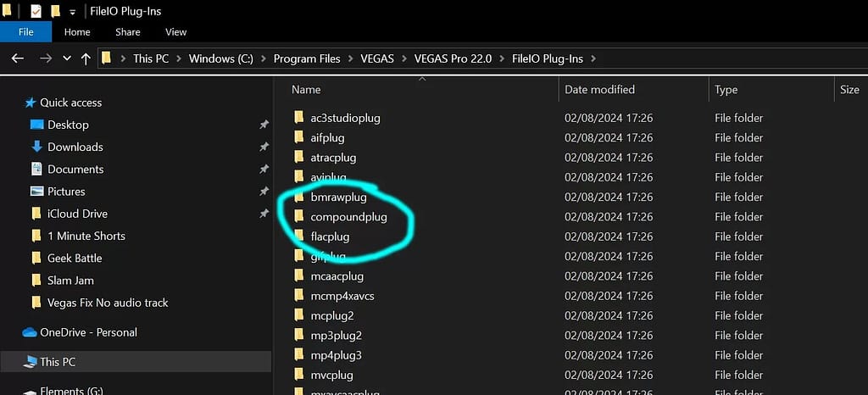Select the mvcplug folder icon

(x=299, y=375)
